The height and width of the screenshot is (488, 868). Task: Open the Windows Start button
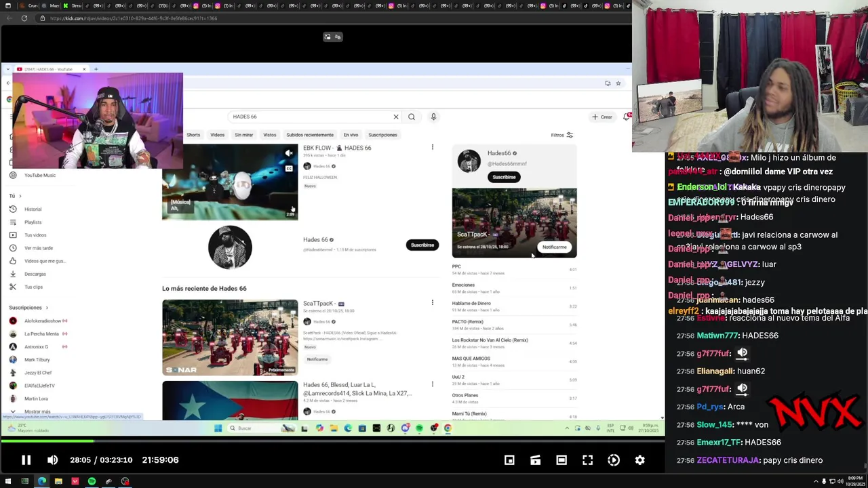pyautogui.click(x=8, y=481)
